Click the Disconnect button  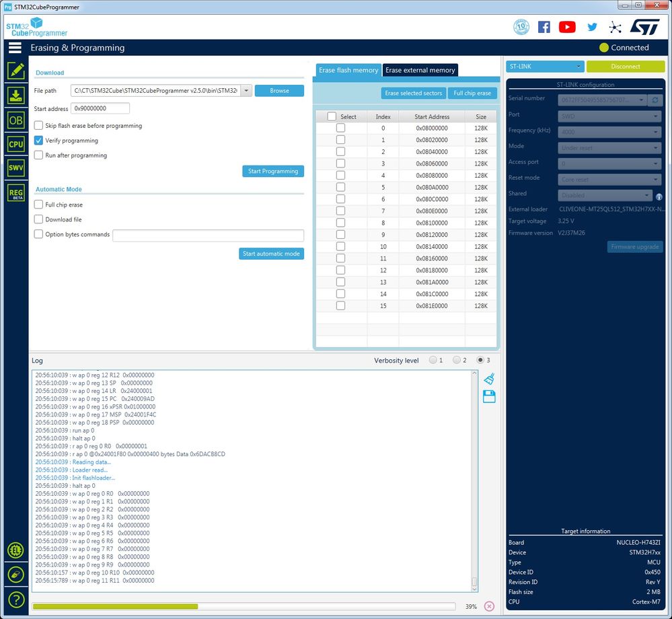[x=626, y=67]
